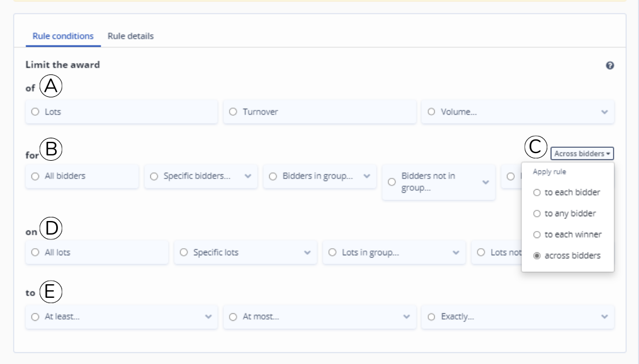Select apply rule to each winner
639x364 pixels.
pos(536,235)
